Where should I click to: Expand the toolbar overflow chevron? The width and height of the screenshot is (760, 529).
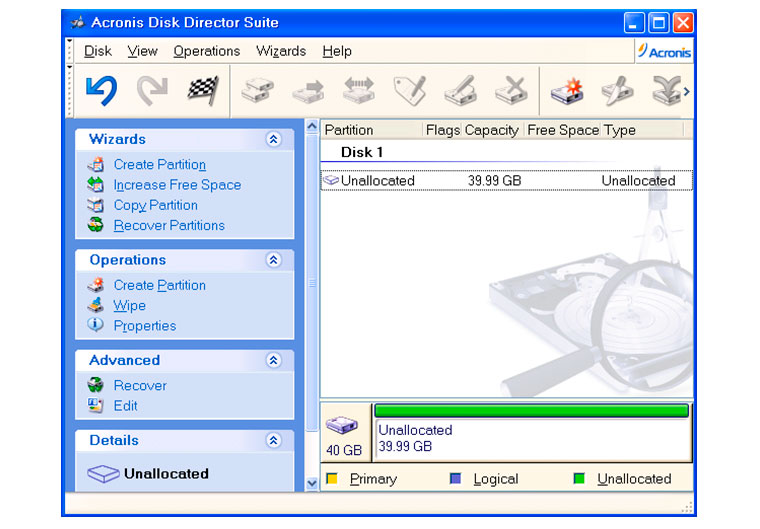coord(686,91)
